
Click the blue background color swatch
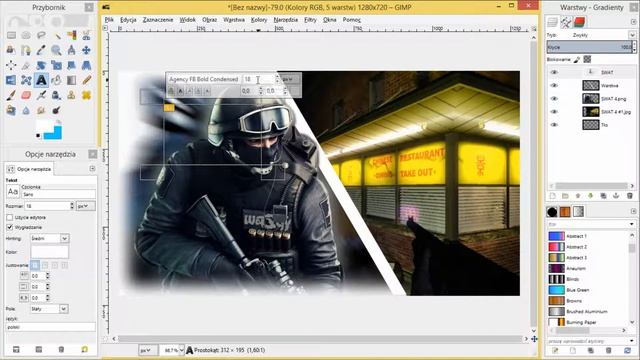click(56, 133)
